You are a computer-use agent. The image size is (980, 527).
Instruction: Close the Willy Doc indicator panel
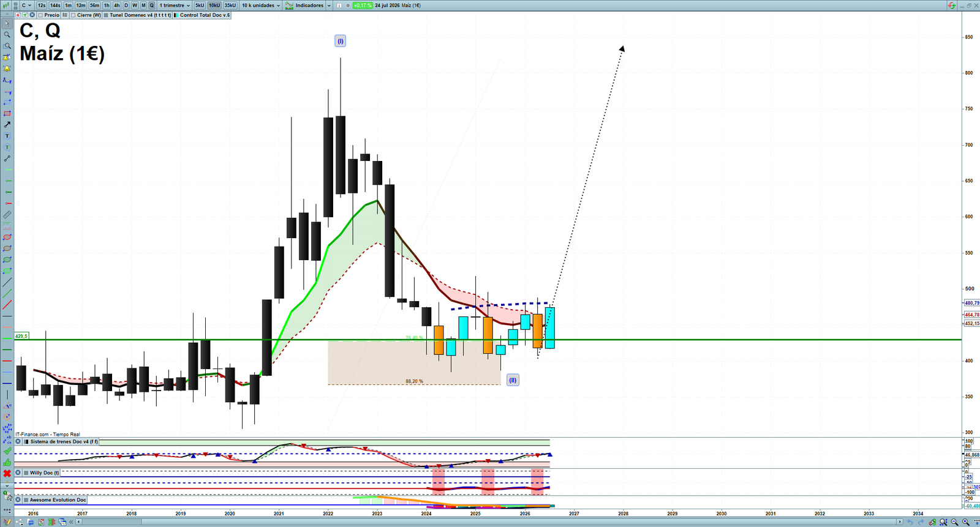pyautogui.click(x=18, y=473)
